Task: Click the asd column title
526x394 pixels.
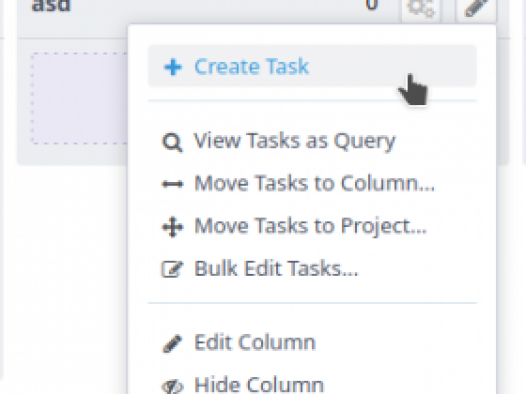Action: click(51, 6)
